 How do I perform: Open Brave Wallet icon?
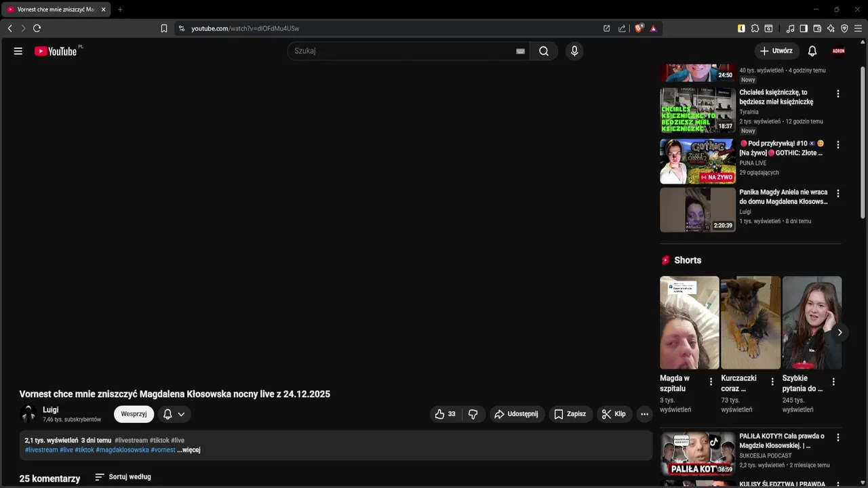tap(817, 28)
